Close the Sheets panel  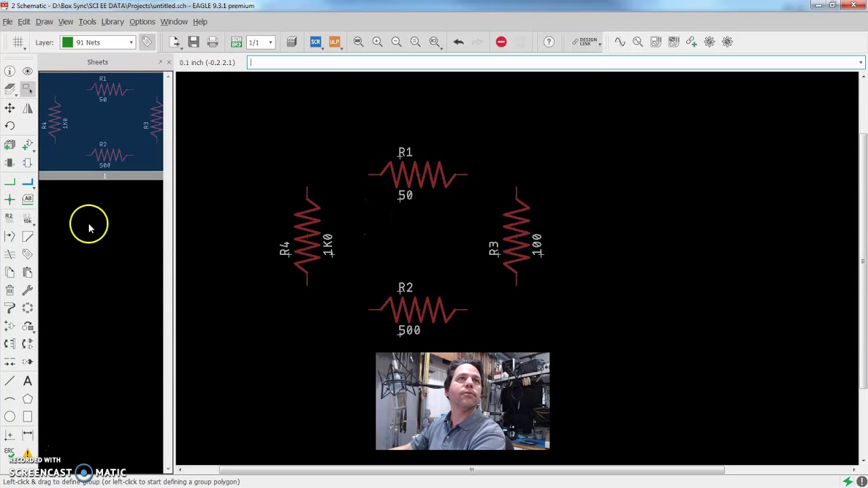point(170,62)
